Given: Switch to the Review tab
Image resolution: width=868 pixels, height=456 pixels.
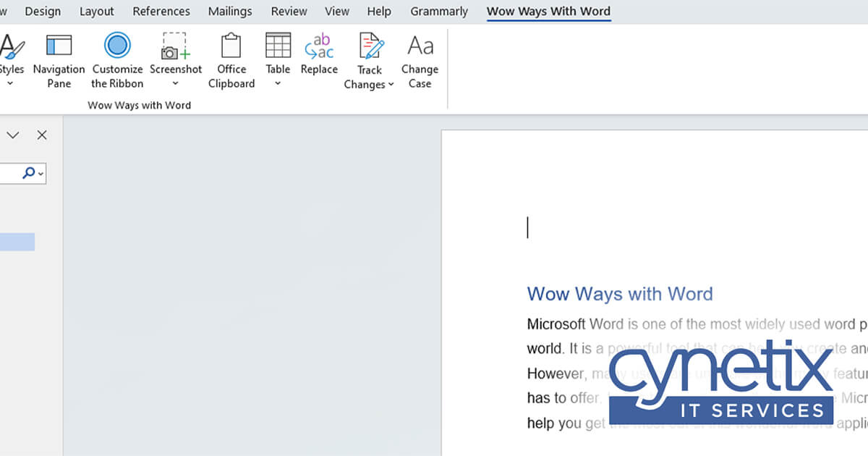Looking at the screenshot, I should pyautogui.click(x=289, y=11).
